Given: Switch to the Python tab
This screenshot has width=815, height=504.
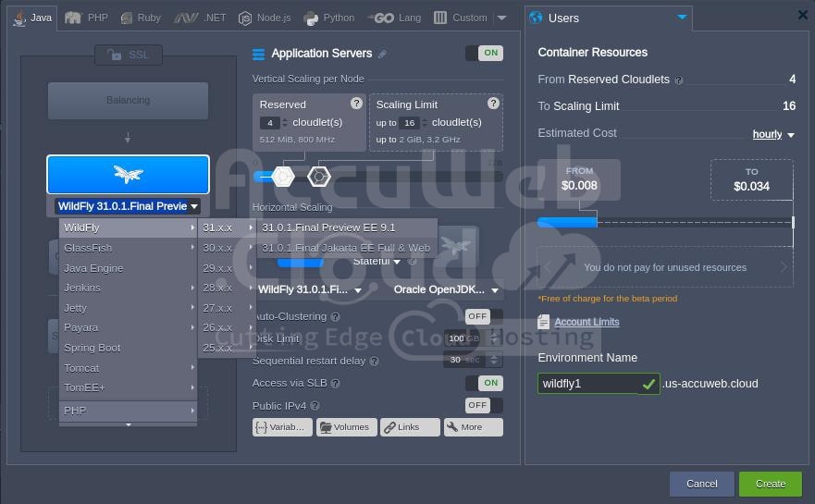Looking at the screenshot, I should 329,18.
